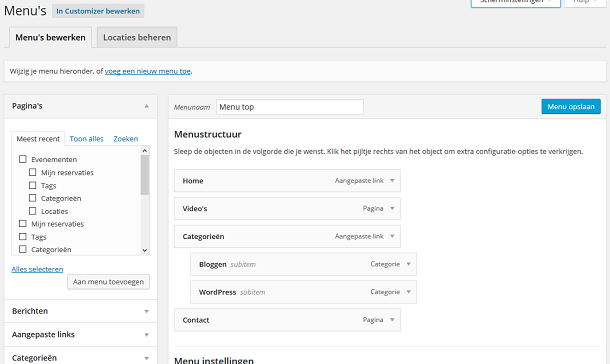Screen dimensions: 610x364
Task: Click pages list scrollbar down arrow
Action: tap(145, 250)
